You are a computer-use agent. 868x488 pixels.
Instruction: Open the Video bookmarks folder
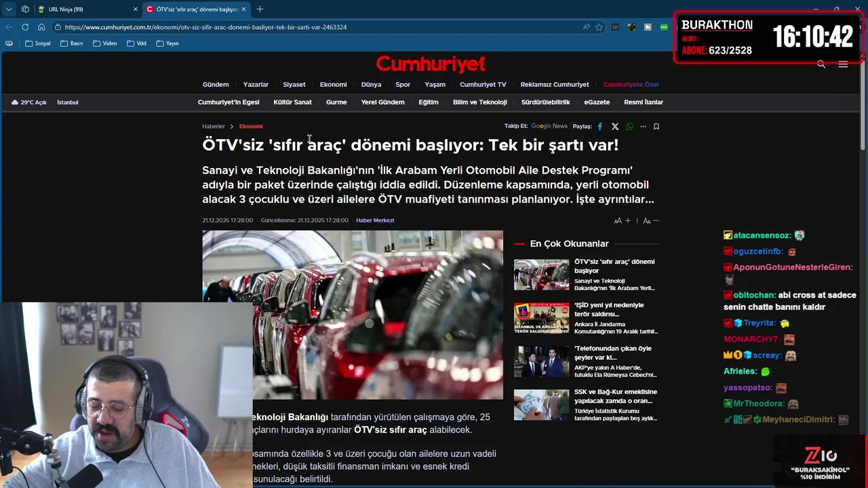point(105,43)
